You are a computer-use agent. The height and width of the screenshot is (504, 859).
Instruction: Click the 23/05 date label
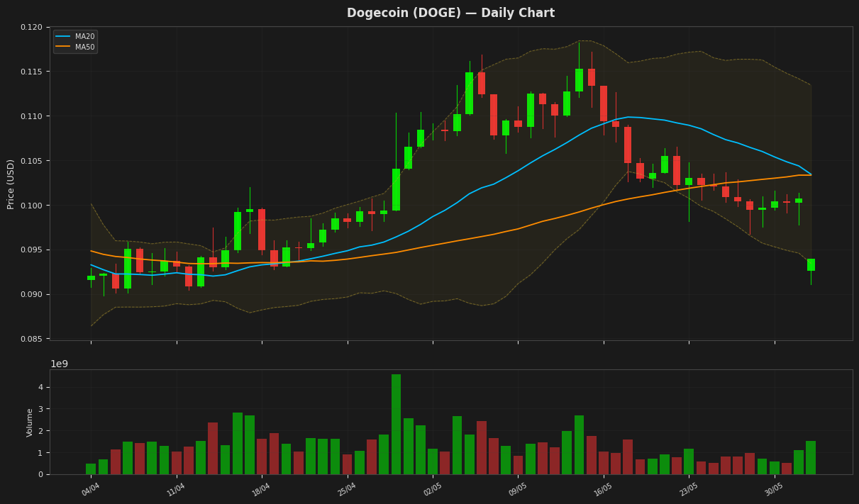click(689, 489)
